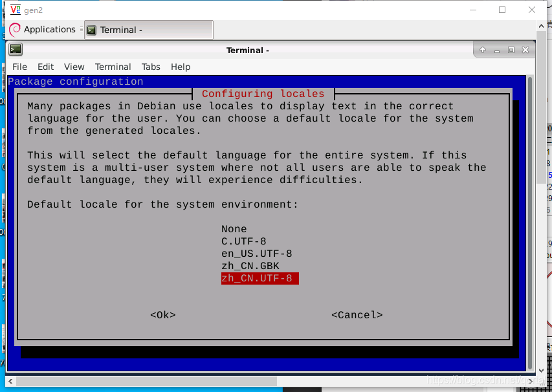
Task: Click the VNC logo in gen2 title bar
Action: 15,10
